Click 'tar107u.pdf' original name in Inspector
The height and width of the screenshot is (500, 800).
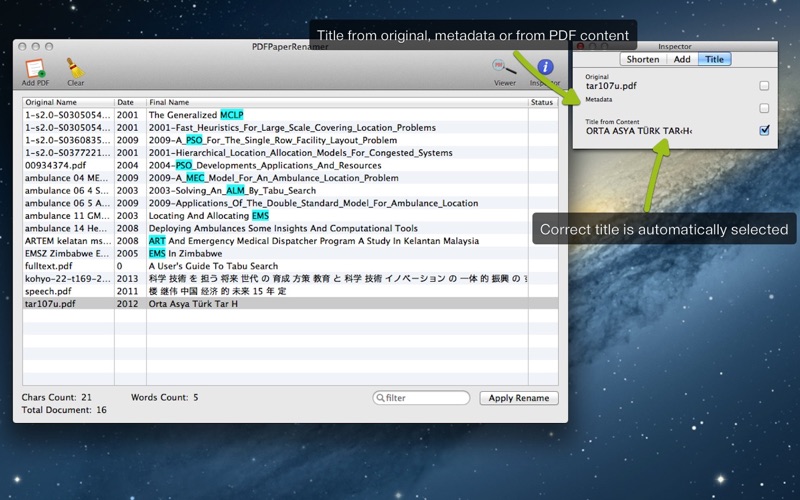click(x=611, y=86)
